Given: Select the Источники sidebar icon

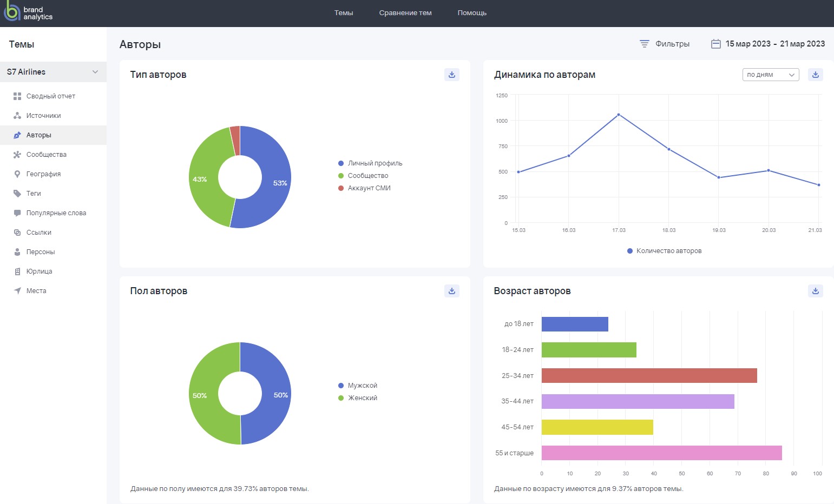Looking at the screenshot, I should tap(17, 115).
